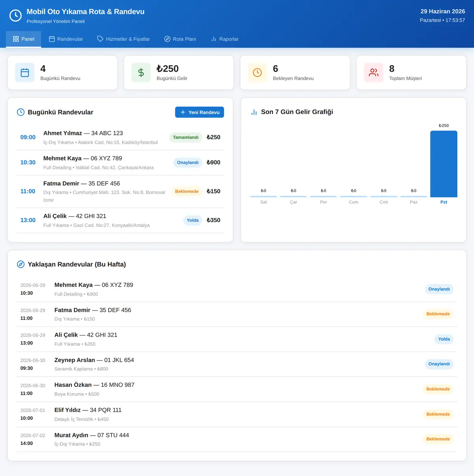474x476 pixels.
Task: Click the ₺150 price in today's appointments
Action: (x=213, y=191)
